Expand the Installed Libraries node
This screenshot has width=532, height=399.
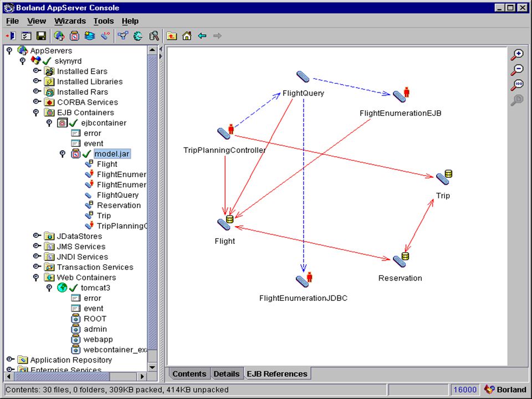[x=37, y=81]
